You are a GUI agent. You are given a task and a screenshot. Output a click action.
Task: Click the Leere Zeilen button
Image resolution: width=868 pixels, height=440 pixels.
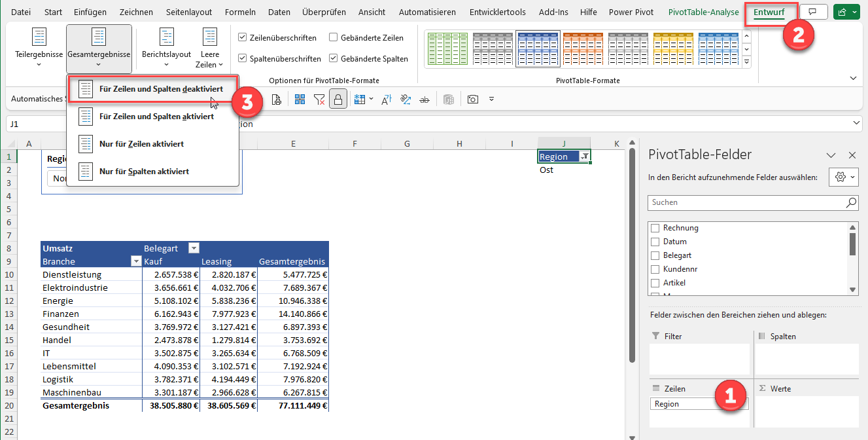point(209,49)
